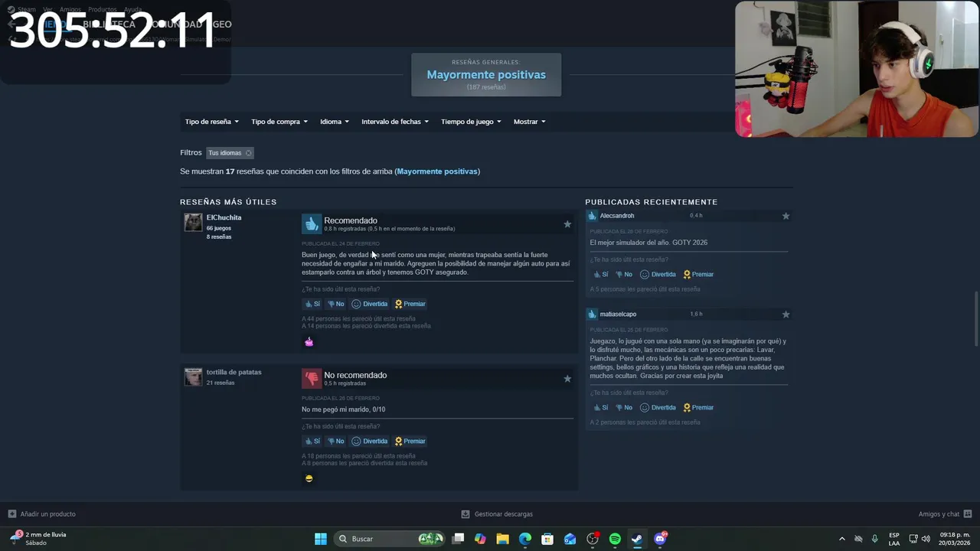Viewport: 980px width, 551px height.
Task: Vote No on tortilla de patatas' review
Action: pos(336,441)
